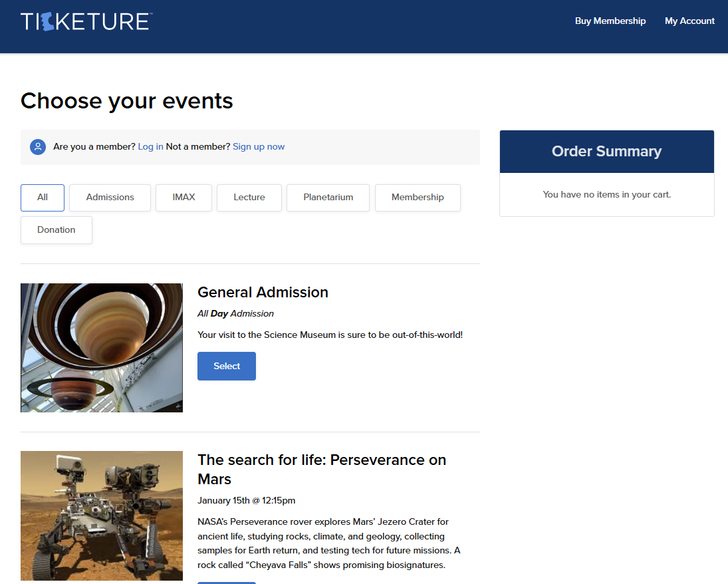Select the Donation filter
Screen dimensions: 728x584
pyautogui.click(x=57, y=230)
